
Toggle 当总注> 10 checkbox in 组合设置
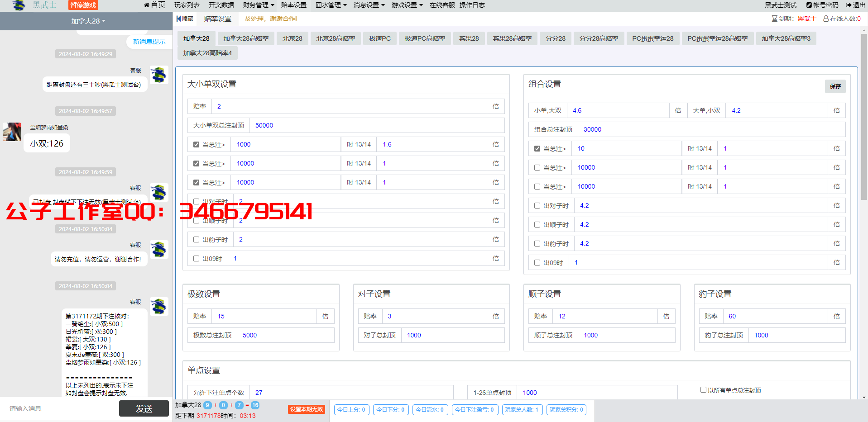[x=537, y=149]
